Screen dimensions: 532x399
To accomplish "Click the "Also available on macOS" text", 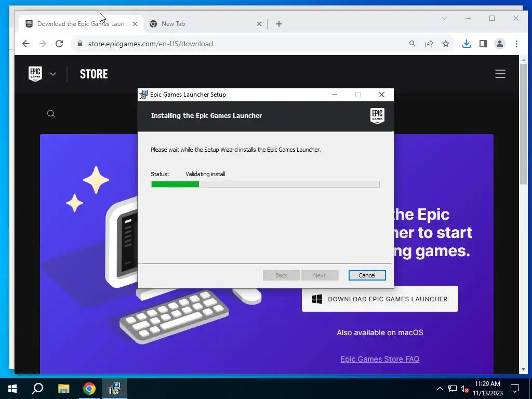I will tap(380, 332).
